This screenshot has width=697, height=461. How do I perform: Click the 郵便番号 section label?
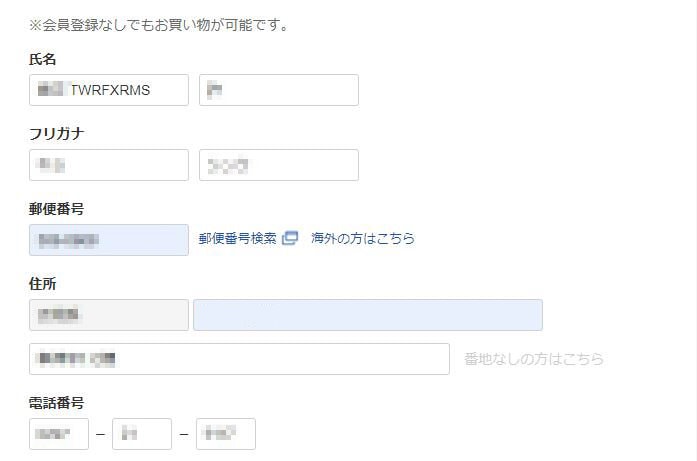pos(56,209)
